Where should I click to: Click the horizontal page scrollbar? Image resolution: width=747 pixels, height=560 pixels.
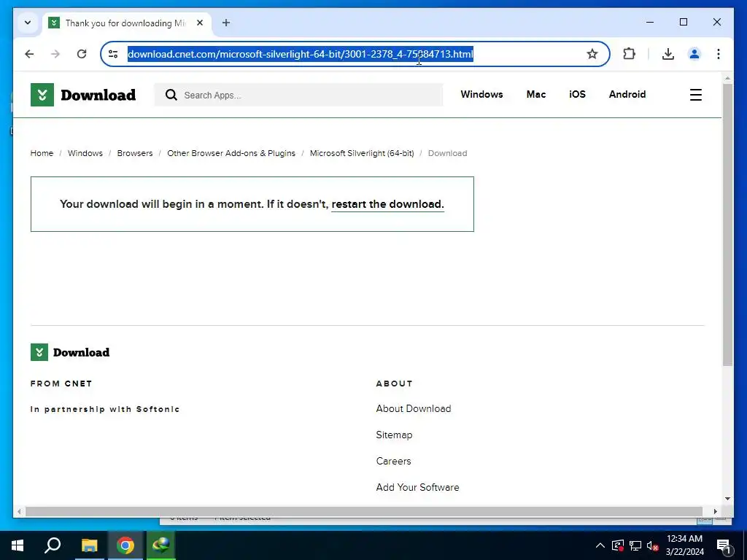[364, 511]
